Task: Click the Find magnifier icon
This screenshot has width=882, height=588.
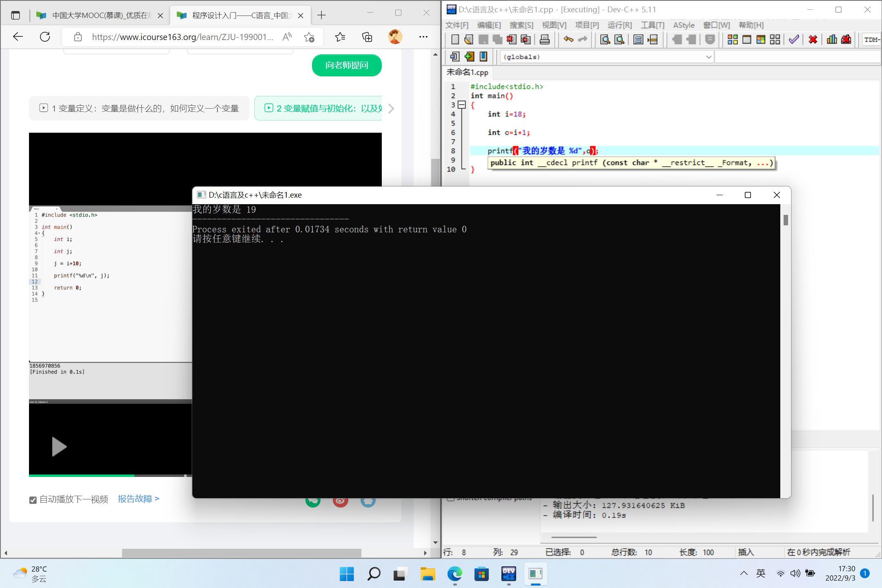Action: coord(605,40)
